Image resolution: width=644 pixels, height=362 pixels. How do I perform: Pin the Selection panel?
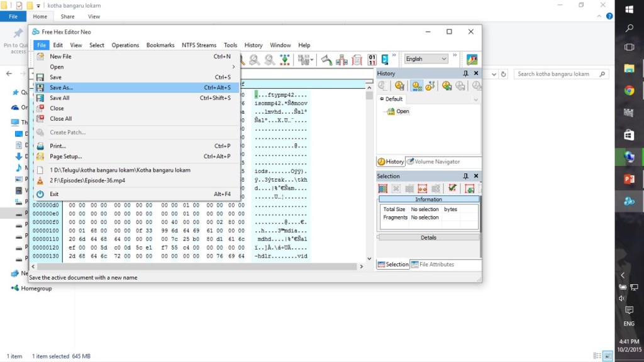coord(465,176)
